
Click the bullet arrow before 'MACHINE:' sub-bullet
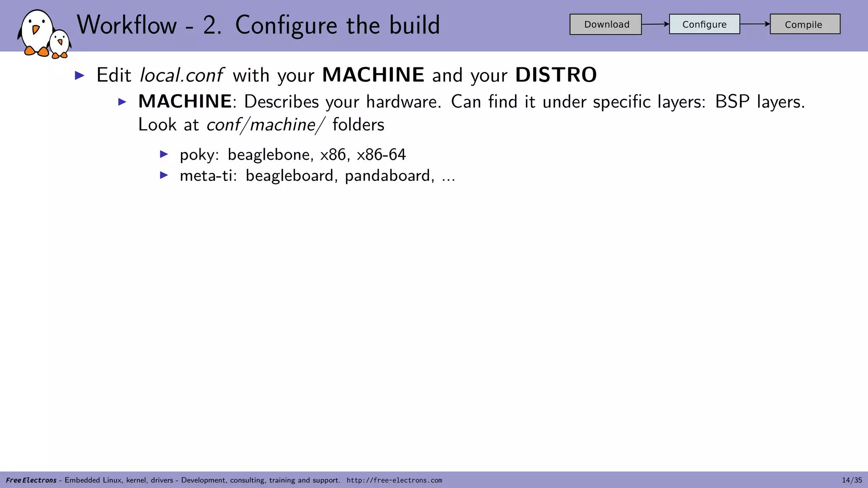(x=122, y=102)
